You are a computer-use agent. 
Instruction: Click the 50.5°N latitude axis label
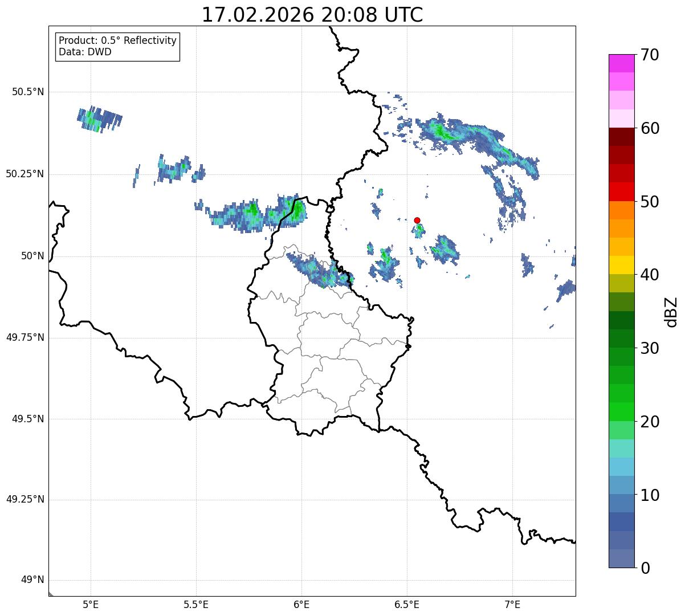tap(28, 92)
